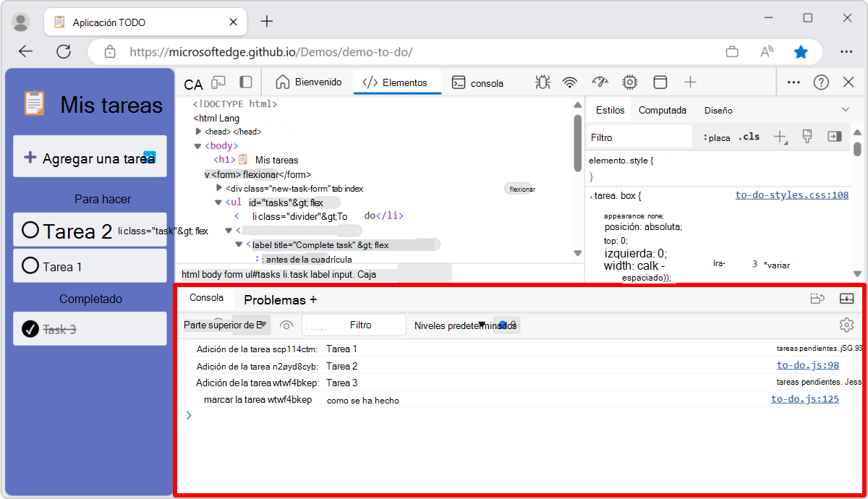Click the issues counter badge in Console
The width and height of the screenshot is (868, 499).
(x=506, y=325)
